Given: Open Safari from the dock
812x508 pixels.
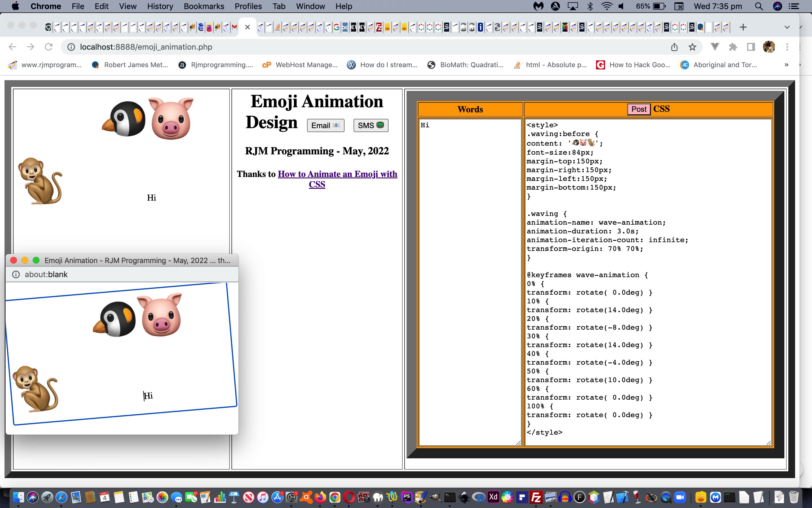Looking at the screenshot, I should tap(61, 497).
